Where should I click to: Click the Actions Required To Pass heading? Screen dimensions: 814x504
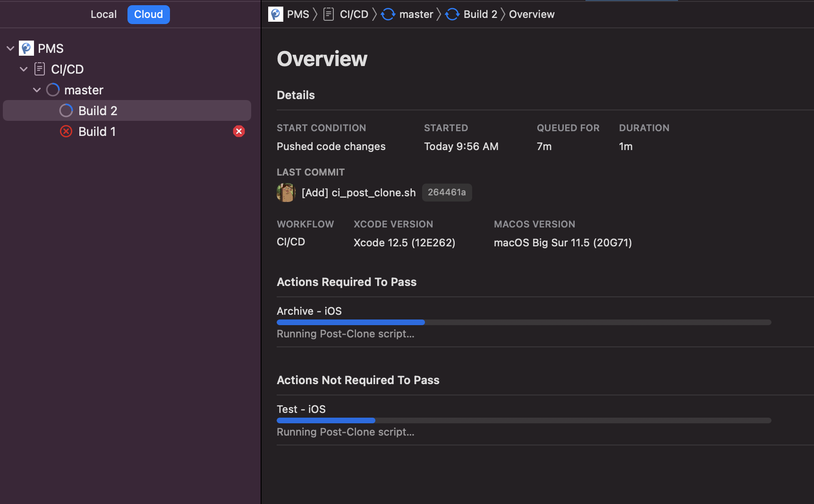(347, 282)
